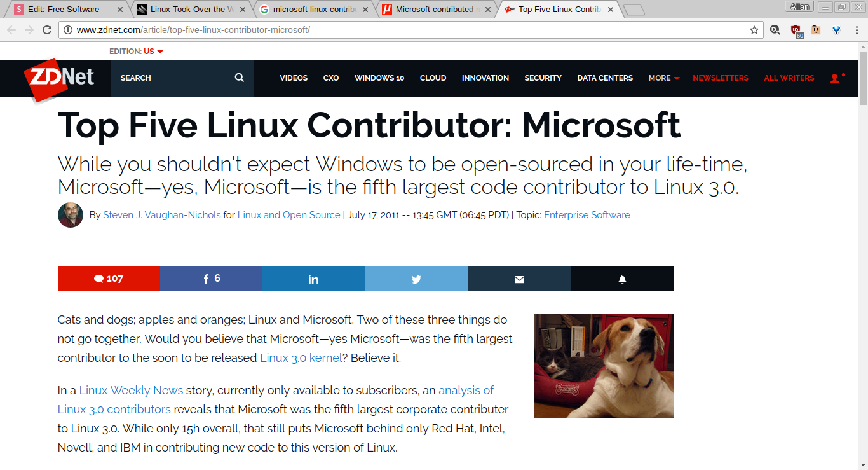Click the magnifying glass in ZDNet search
Screen dimensions: 868x470
click(x=240, y=78)
